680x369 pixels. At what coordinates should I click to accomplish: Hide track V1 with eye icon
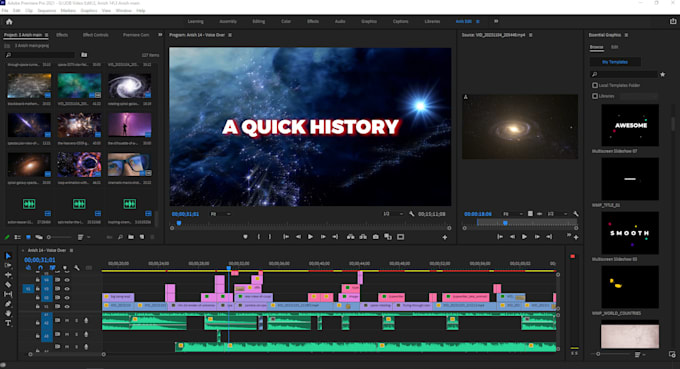point(67,307)
